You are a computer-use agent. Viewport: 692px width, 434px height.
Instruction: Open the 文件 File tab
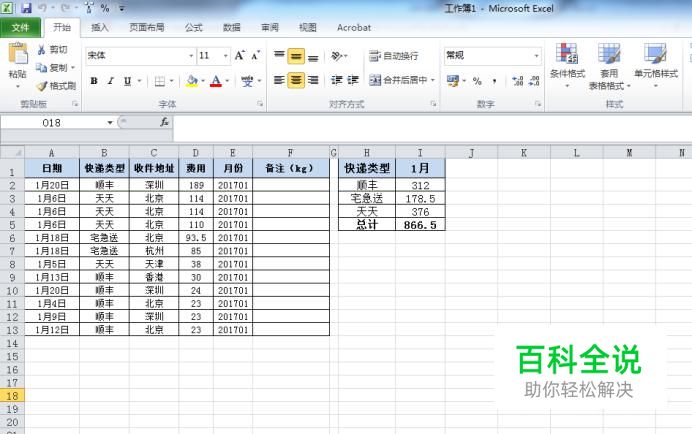(21, 27)
